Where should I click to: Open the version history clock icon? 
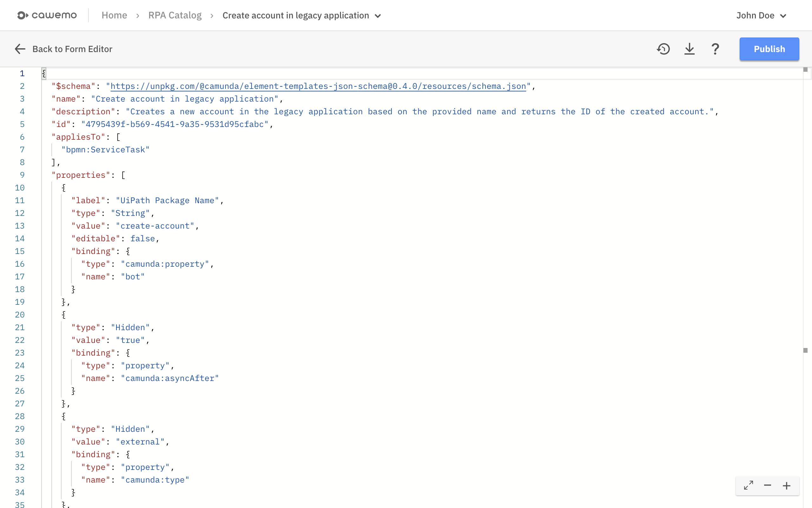point(663,49)
